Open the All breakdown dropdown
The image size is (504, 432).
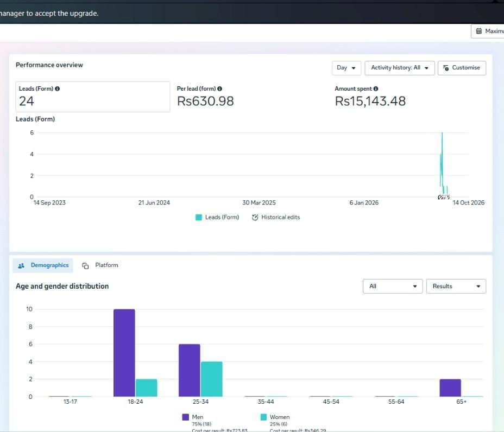(x=393, y=286)
